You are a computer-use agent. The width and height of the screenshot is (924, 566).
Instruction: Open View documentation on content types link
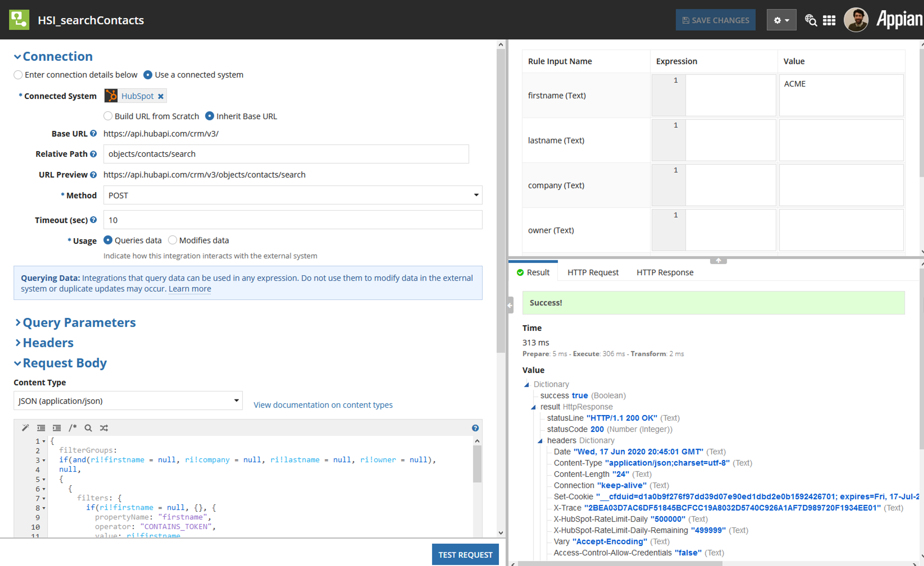[x=323, y=405]
